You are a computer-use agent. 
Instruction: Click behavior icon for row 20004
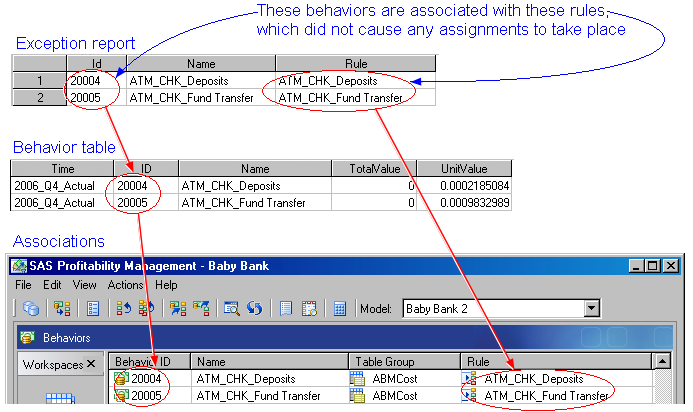tap(122, 379)
